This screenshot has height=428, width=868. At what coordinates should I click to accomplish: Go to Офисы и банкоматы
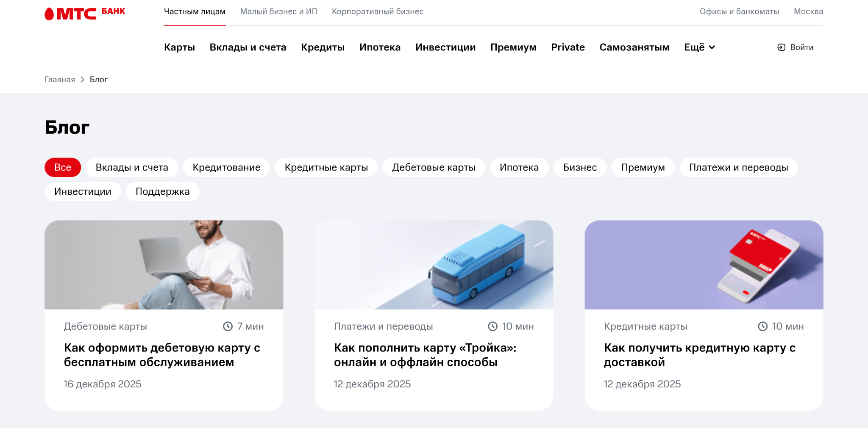tap(739, 11)
